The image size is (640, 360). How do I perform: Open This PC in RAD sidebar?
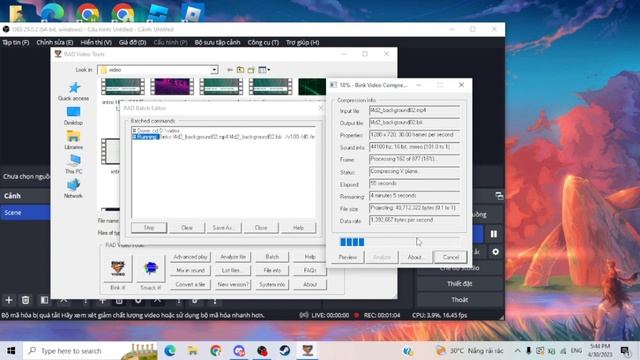[73, 164]
